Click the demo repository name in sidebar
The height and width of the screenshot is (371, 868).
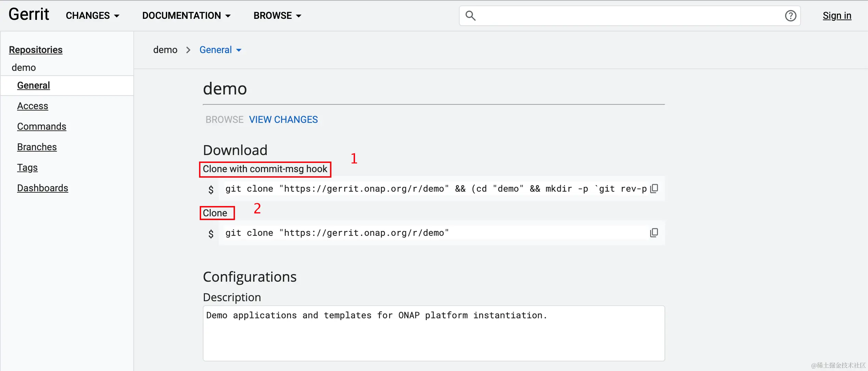[x=24, y=68]
